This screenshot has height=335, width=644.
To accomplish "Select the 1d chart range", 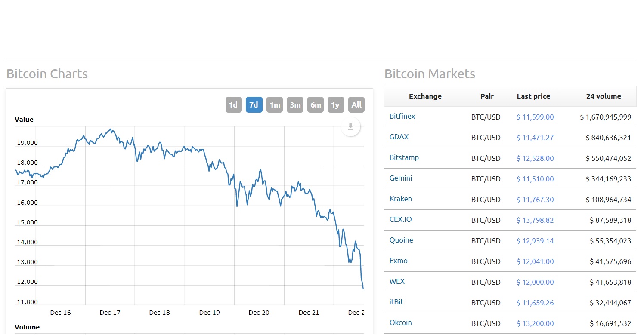I will click(x=233, y=105).
